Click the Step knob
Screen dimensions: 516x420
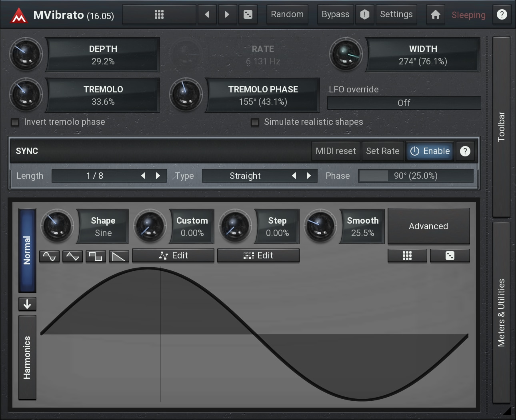click(x=235, y=226)
